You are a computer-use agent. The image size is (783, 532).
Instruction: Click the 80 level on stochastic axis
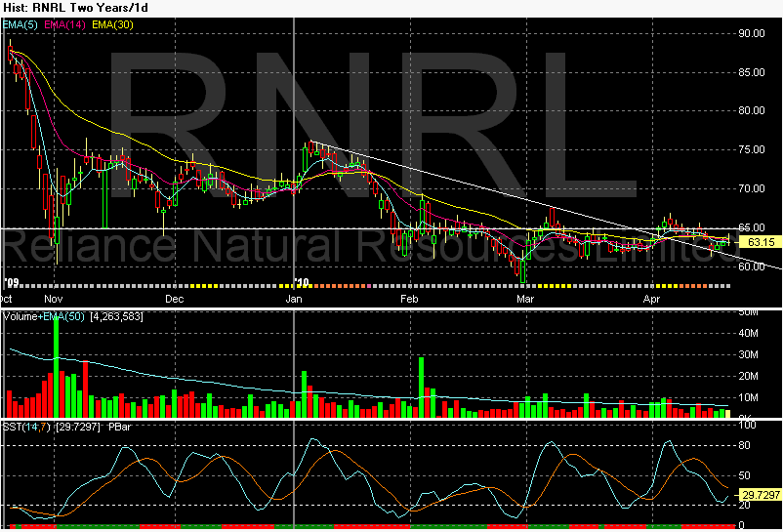point(744,445)
